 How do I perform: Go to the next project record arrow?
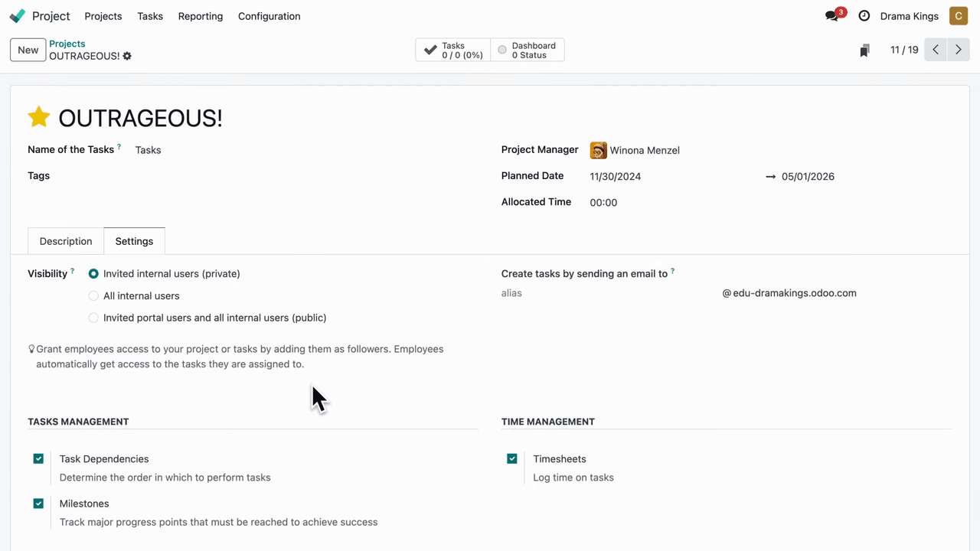point(958,50)
